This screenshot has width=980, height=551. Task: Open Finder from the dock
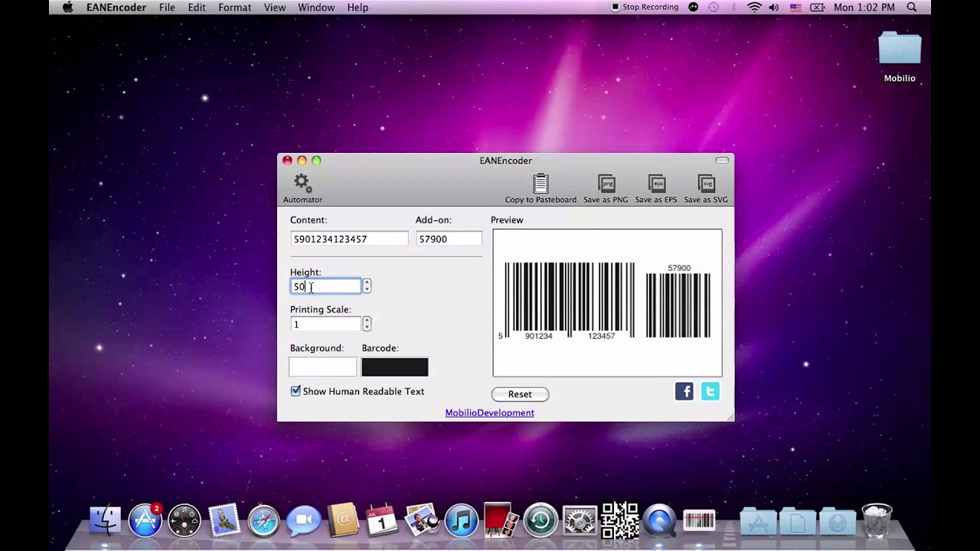pyautogui.click(x=105, y=520)
